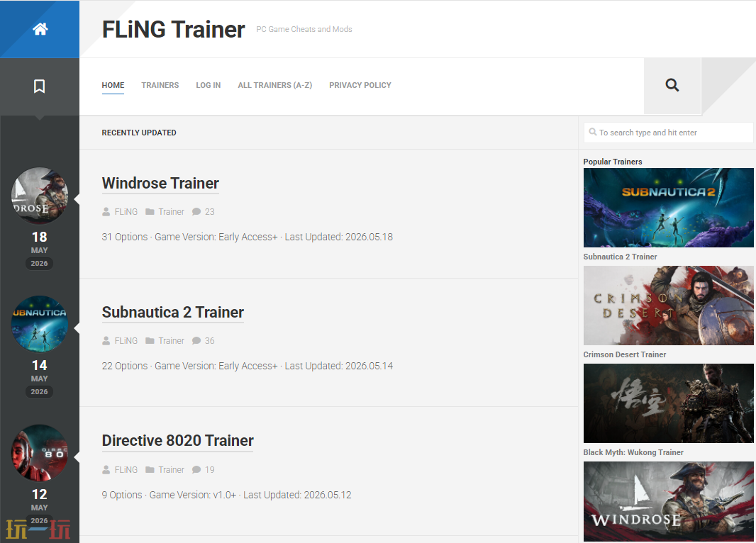The height and width of the screenshot is (543, 756).
Task: Open the LOG IN menu item
Action: point(209,85)
